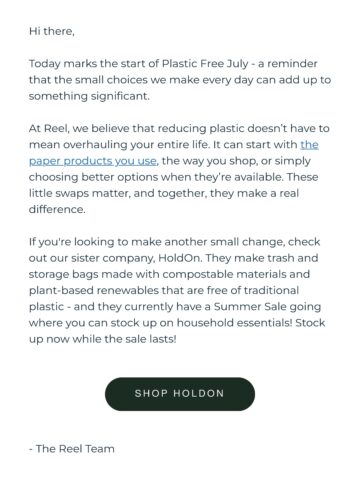This screenshot has height=480, width=360.
Task: Click the 'Today marks the start' paragraph
Action: point(180,80)
